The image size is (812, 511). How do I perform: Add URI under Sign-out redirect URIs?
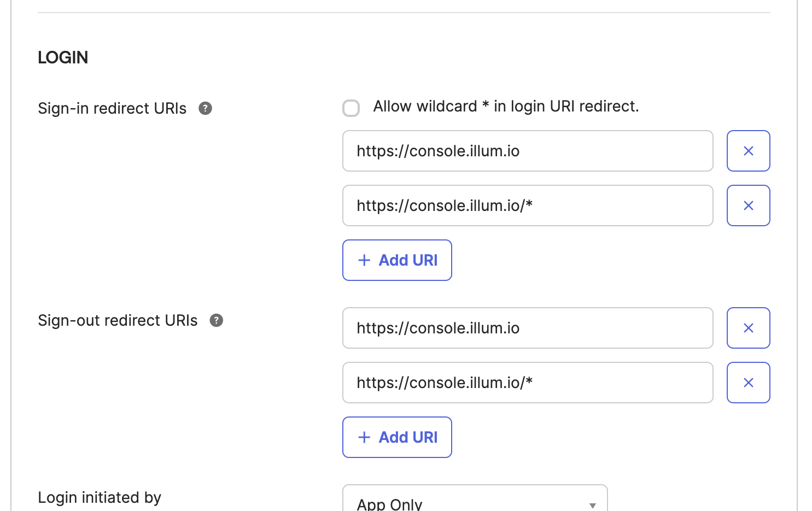[397, 437]
